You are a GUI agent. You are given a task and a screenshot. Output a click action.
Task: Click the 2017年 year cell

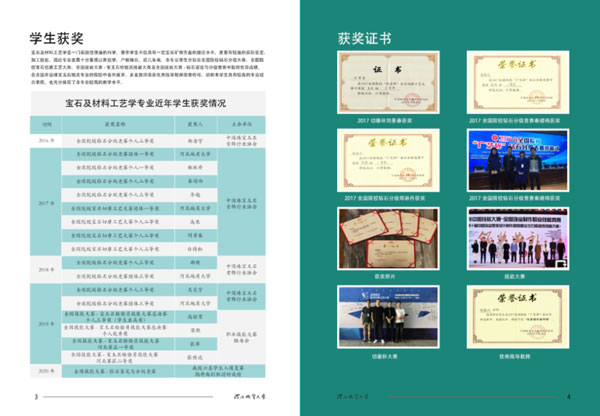click(47, 200)
